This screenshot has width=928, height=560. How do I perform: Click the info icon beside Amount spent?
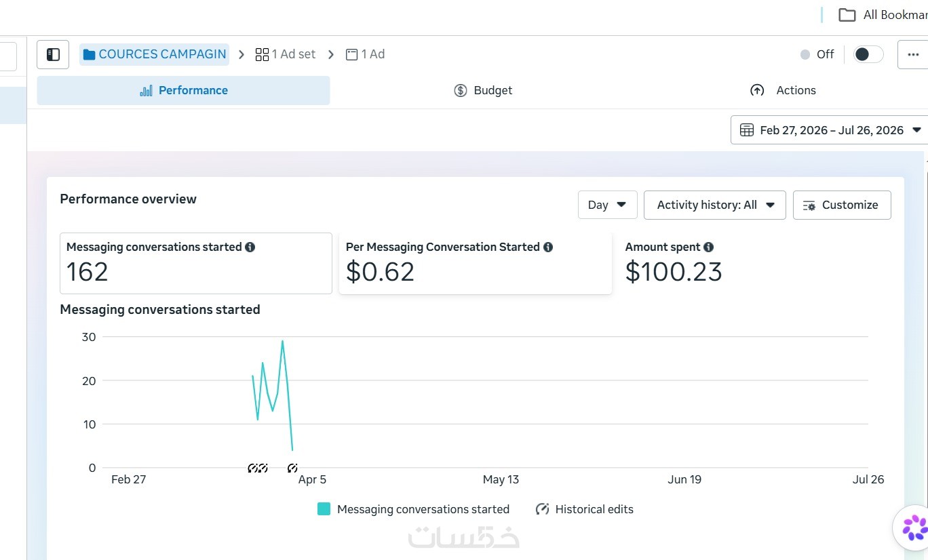pos(709,247)
